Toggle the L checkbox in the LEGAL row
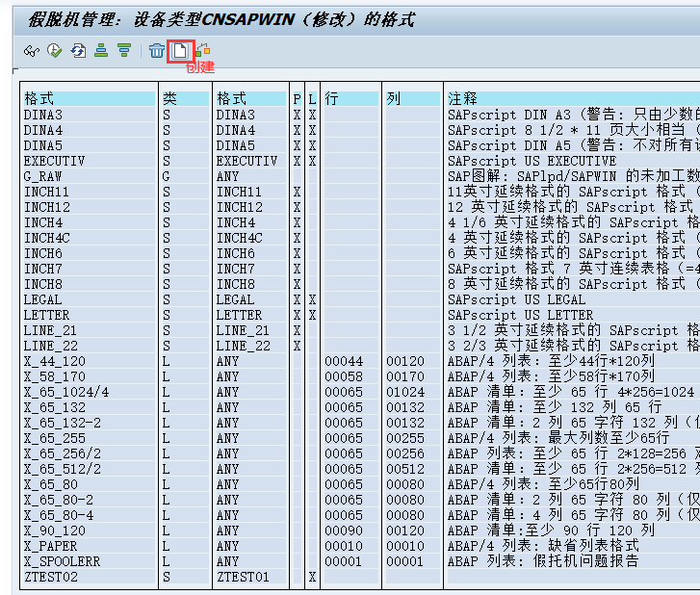Image resolution: width=700 pixels, height=595 pixels. (313, 299)
